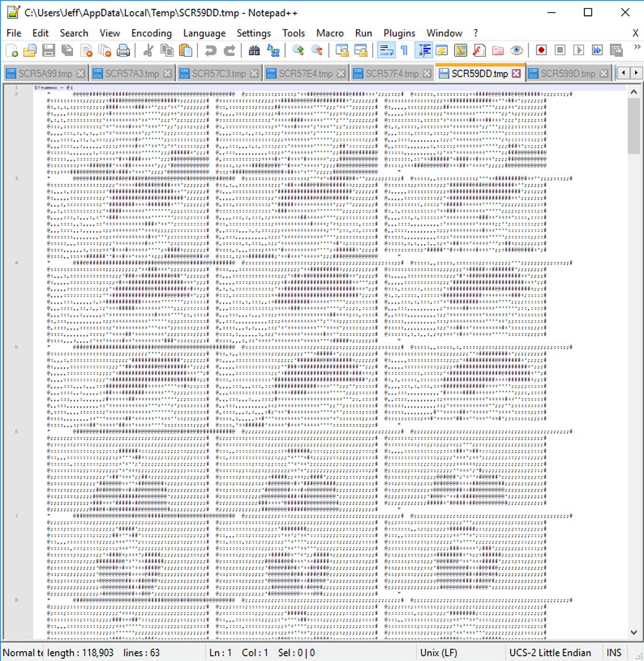Open the Plugins menu
This screenshot has height=661, width=644.
(399, 33)
